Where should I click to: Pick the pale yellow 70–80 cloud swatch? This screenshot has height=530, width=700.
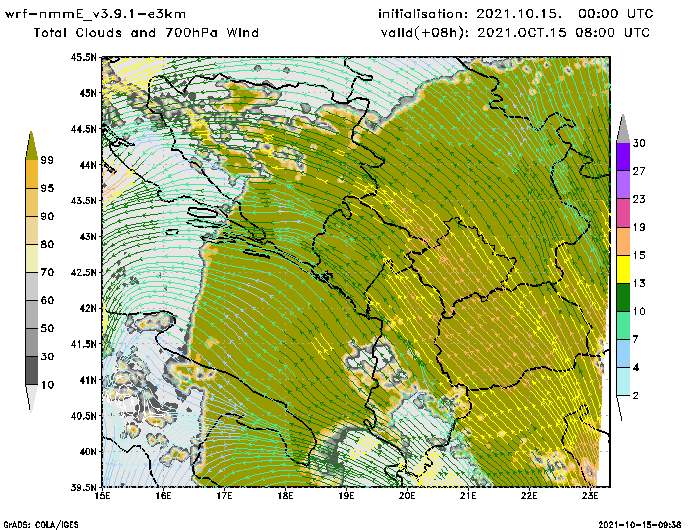[x=31, y=259]
